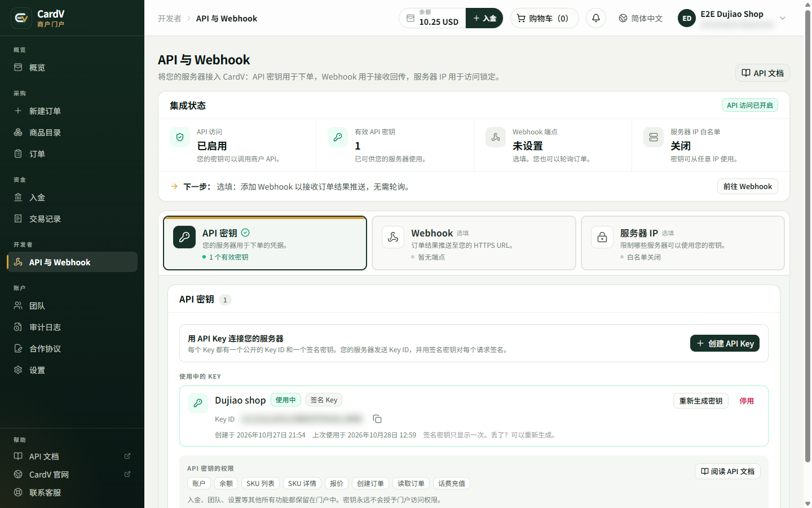Open 团队 team page
The image size is (812, 508).
pos(72,305)
